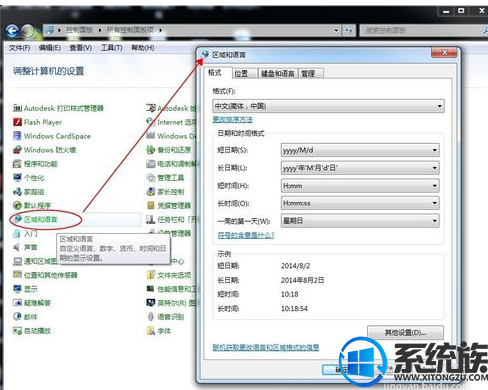Expand 一周的第一天 dropdown
Viewport: 488px width, 390px height.
[x=360, y=220]
